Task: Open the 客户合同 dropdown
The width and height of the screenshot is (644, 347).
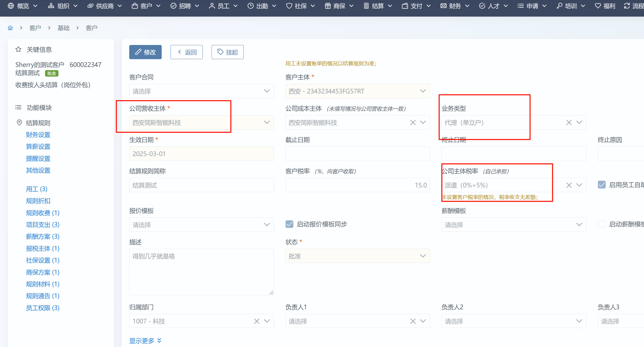Action: click(201, 91)
